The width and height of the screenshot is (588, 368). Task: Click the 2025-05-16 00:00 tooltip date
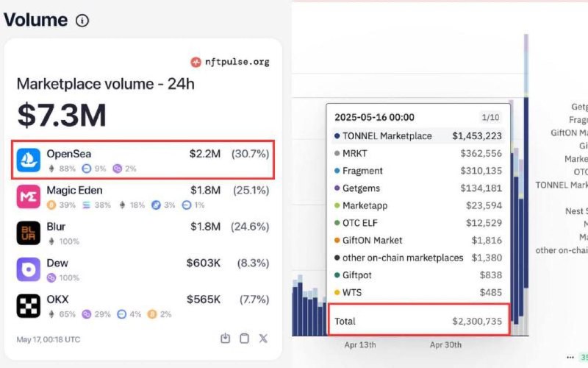pyautogui.click(x=374, y=118)
